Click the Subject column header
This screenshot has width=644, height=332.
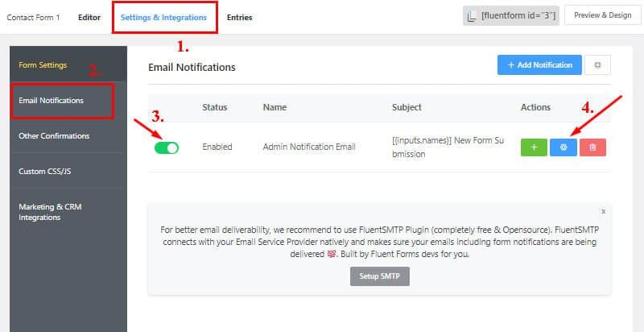(407, 107)
